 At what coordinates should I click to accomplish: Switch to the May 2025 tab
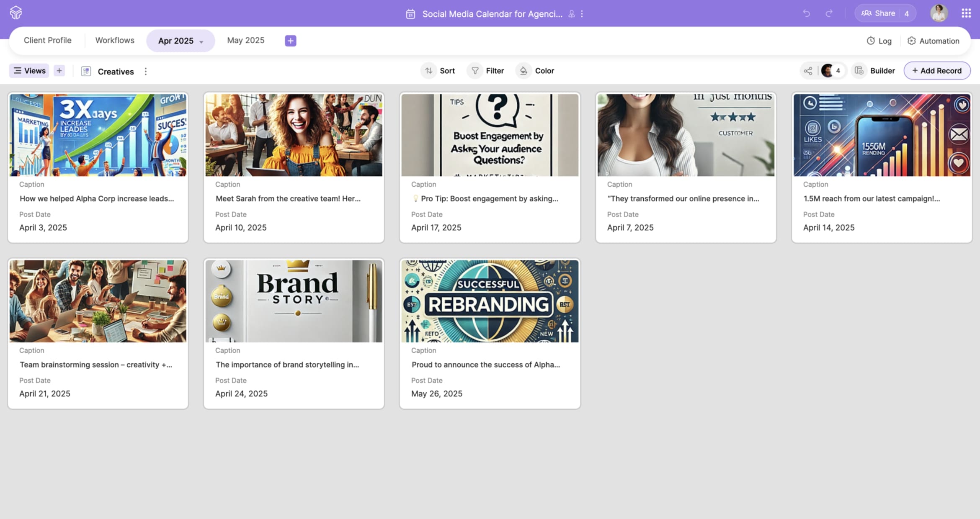245,40
